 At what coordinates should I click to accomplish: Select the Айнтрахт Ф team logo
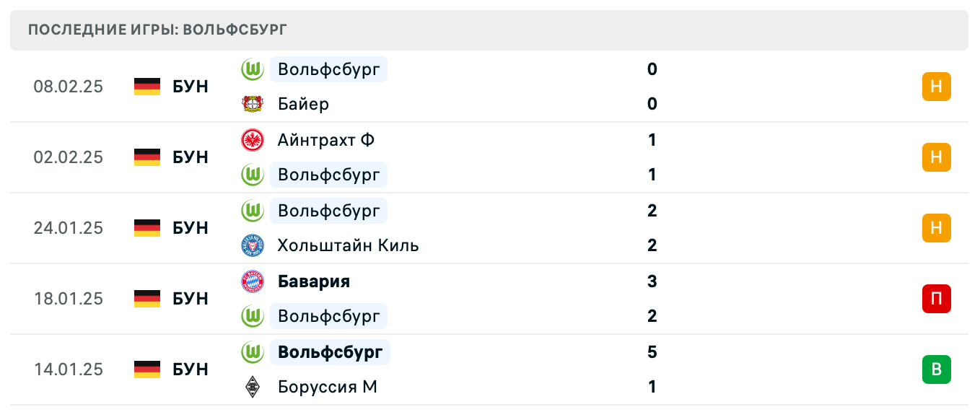point(252,140)
